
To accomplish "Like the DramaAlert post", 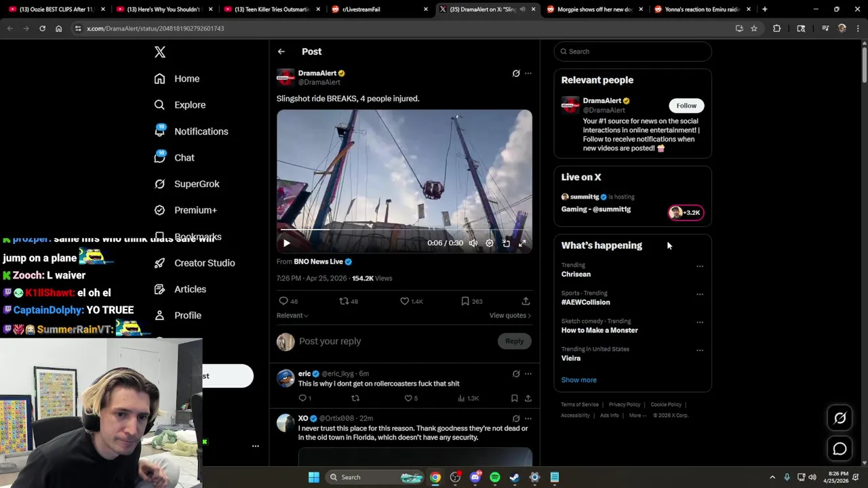I will pyautogui.click(x=411, y=301).
